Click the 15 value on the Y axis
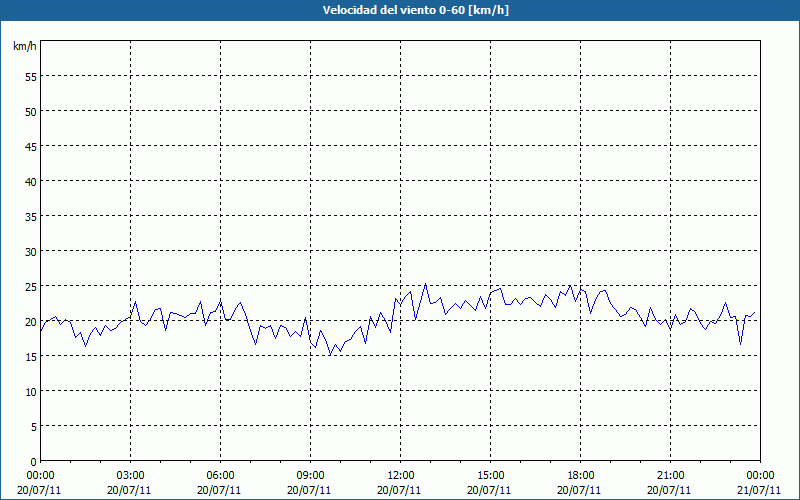This screenshot has width=800, height=500. click(x=31, y=357)
